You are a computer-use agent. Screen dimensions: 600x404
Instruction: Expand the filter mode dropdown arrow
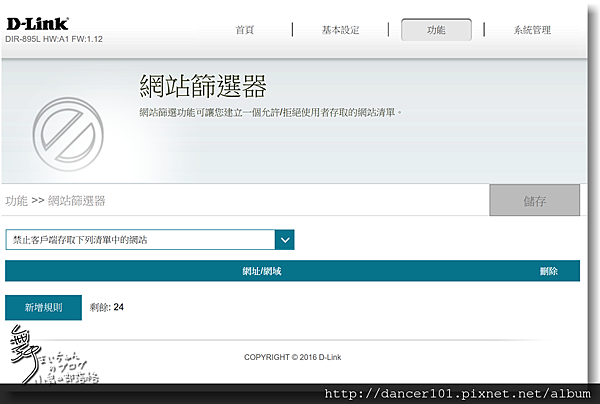[x=285, y=240]
